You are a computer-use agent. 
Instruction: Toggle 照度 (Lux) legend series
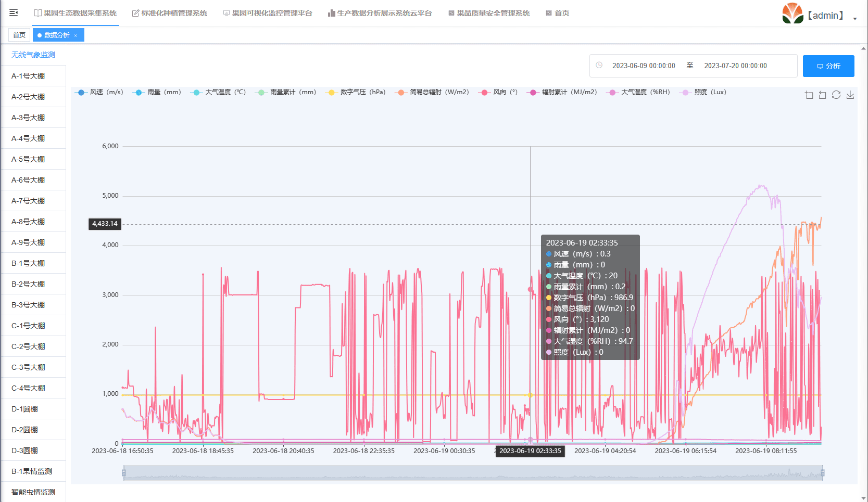click(x=703, y=92)
